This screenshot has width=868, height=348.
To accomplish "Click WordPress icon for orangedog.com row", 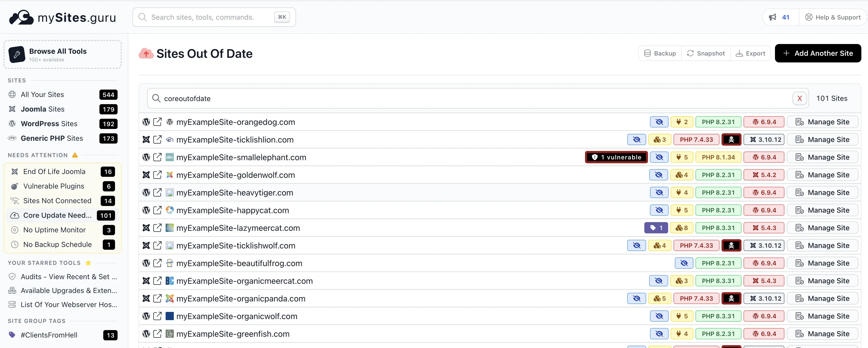I will click(x=146, y=122).
